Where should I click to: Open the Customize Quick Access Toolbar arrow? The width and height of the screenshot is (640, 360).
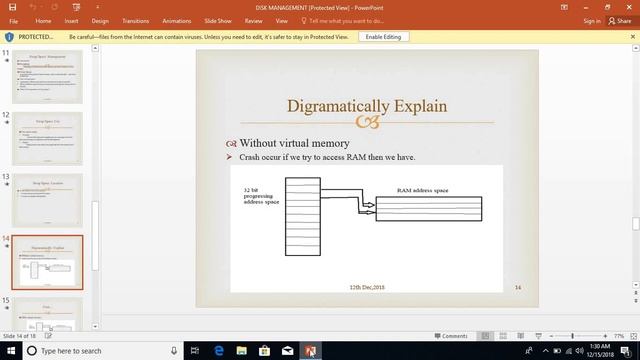pos(97,7)
